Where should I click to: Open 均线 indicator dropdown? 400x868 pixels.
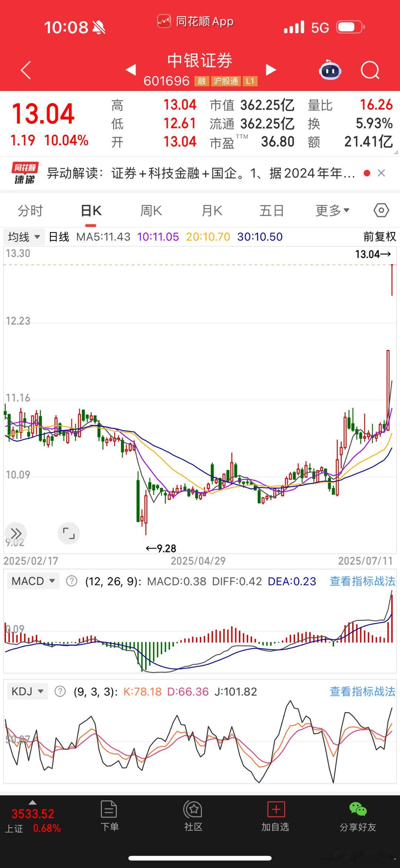24,237
